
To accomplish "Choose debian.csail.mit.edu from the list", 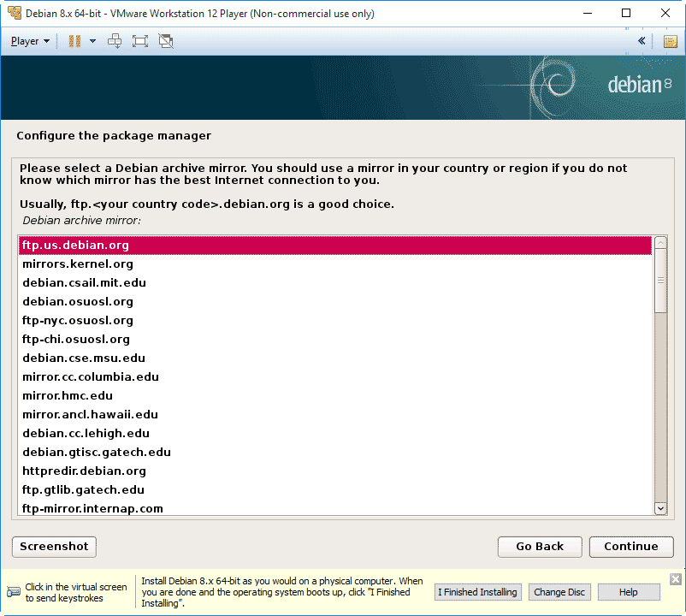I will pos(84,283).
